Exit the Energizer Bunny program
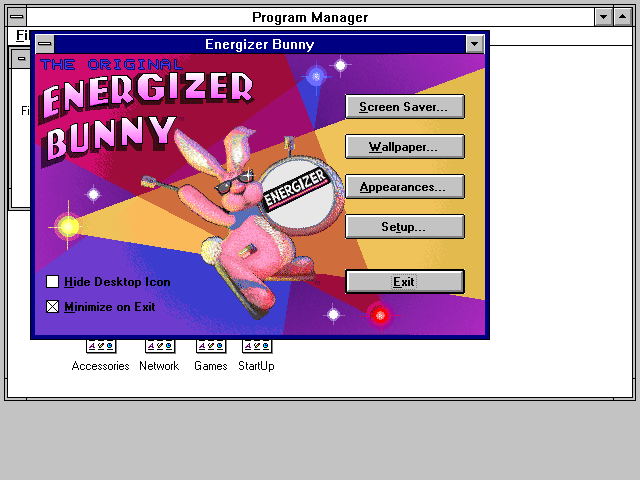Image resolution: width=640 pixels, height=480 pixels. pos(404,282)
